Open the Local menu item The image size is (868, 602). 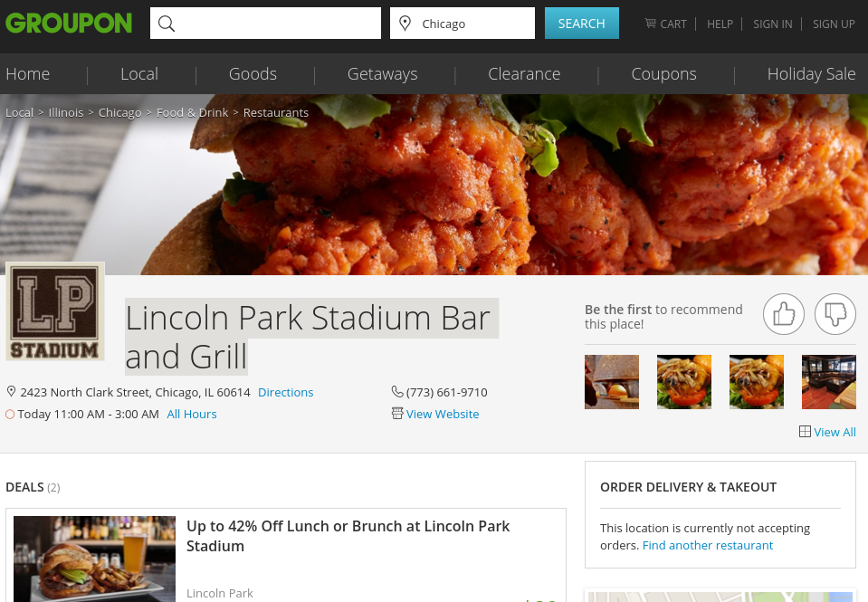point(139,73)
